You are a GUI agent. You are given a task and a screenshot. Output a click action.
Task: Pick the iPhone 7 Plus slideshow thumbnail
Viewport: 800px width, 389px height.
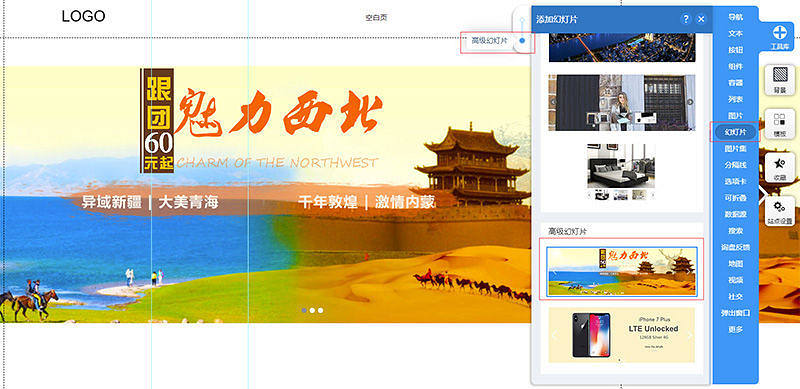[x=621, y=335]
